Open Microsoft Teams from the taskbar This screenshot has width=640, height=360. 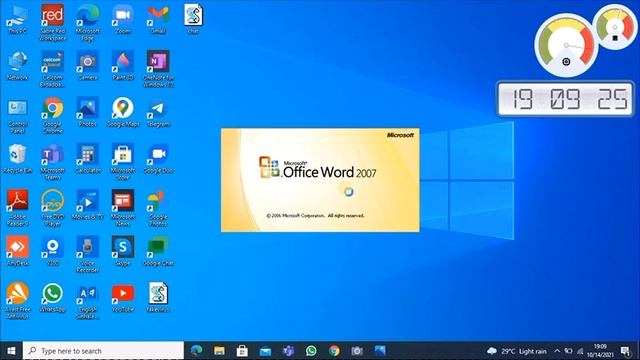pyautogui.click(x=288, y=350)
